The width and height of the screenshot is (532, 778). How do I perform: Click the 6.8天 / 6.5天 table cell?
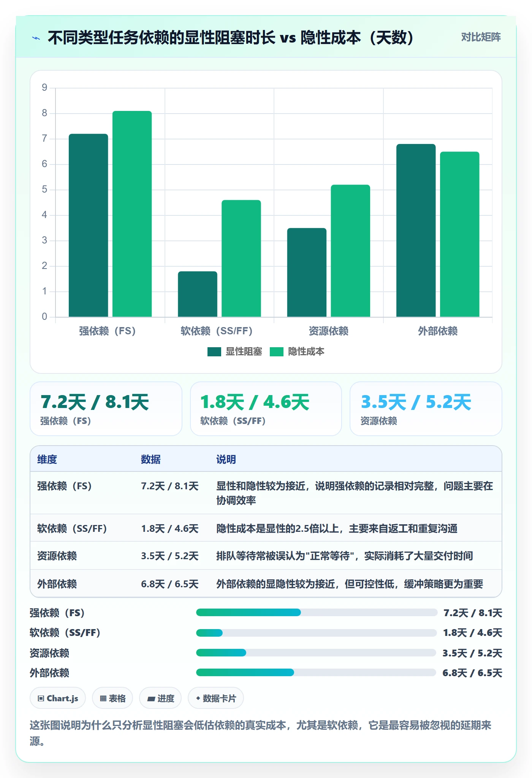[170, 584]
